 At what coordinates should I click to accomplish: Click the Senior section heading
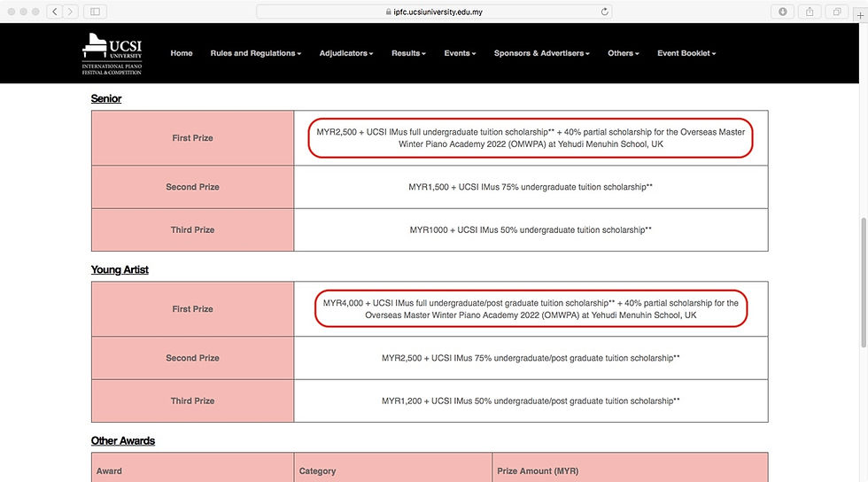106,98
